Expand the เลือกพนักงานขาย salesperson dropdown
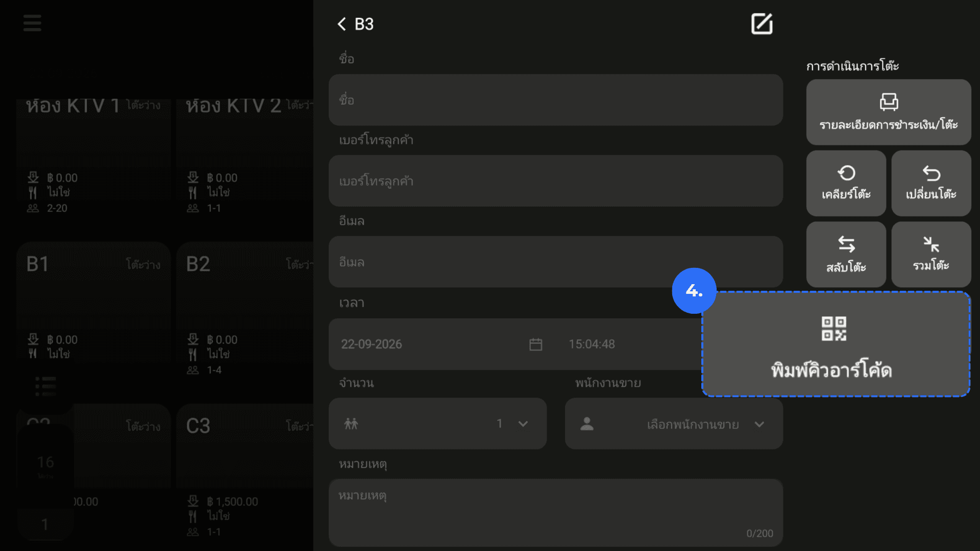980x551 pixels. coord(673,423)
